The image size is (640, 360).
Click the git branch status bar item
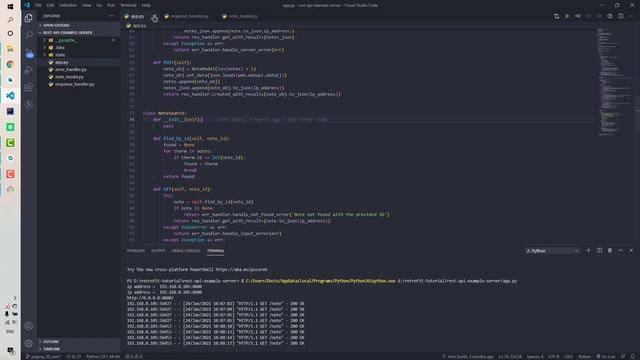(x=44, y=357)
